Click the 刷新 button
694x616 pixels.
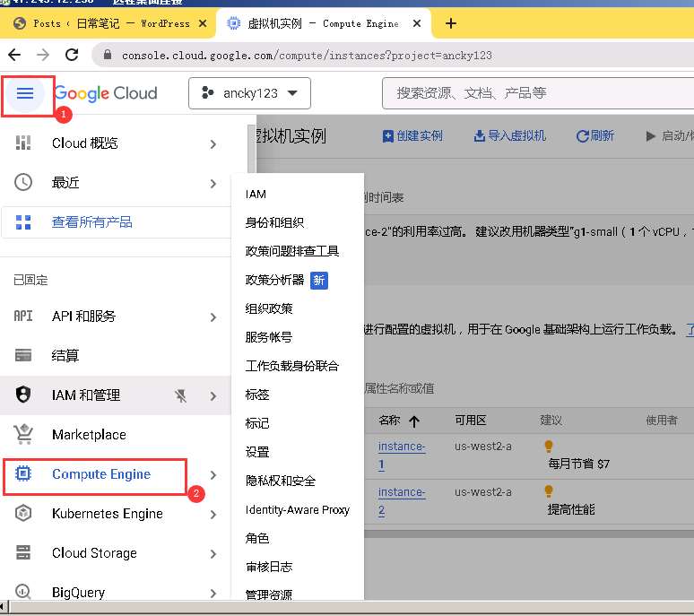click(594, 136)
